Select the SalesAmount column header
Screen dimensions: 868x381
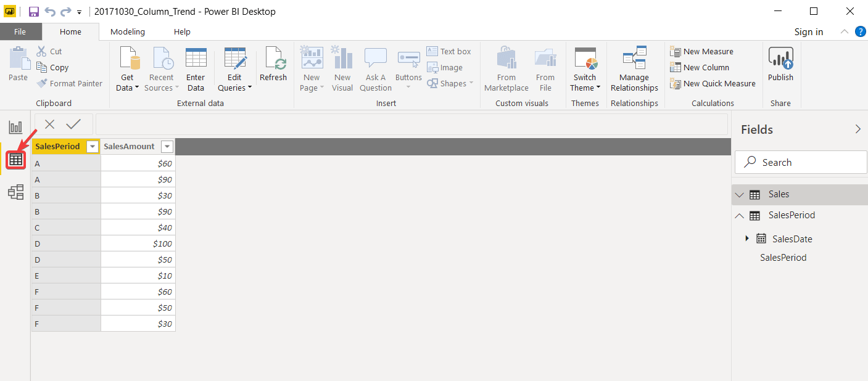coord(130,147)
